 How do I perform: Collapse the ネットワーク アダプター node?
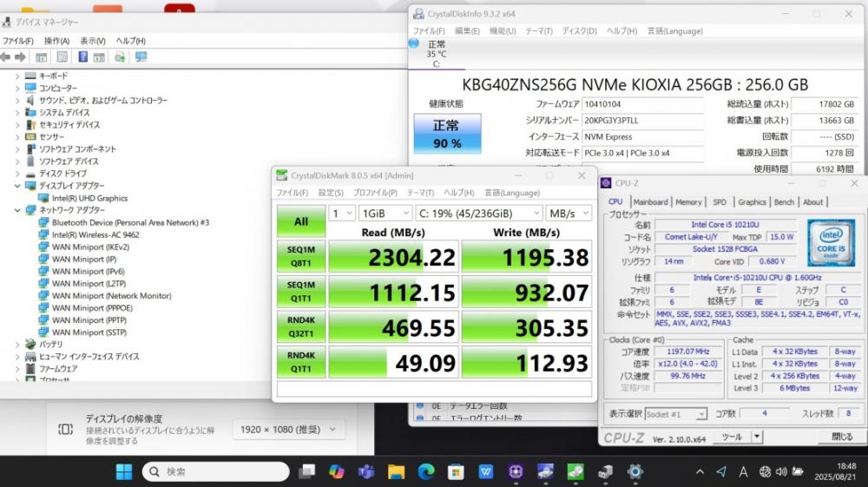(17, 210)
